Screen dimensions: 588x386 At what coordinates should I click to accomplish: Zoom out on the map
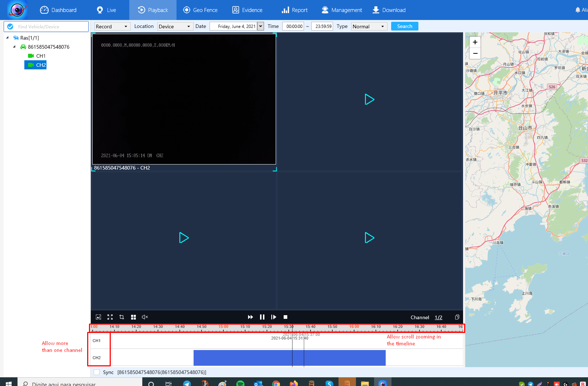click(x=475, y=53)
